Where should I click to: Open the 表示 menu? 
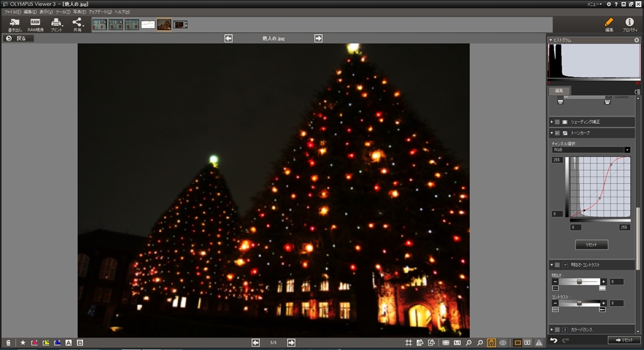coord(47,12)
